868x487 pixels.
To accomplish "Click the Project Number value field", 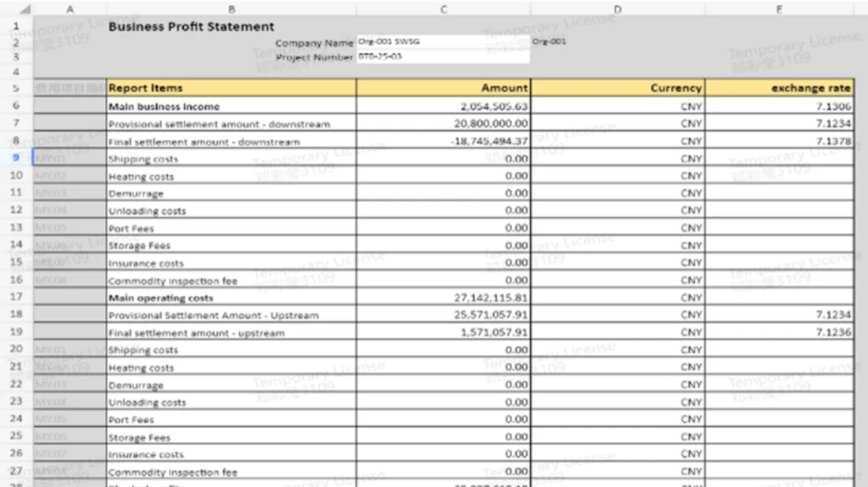I will (443, 57).
